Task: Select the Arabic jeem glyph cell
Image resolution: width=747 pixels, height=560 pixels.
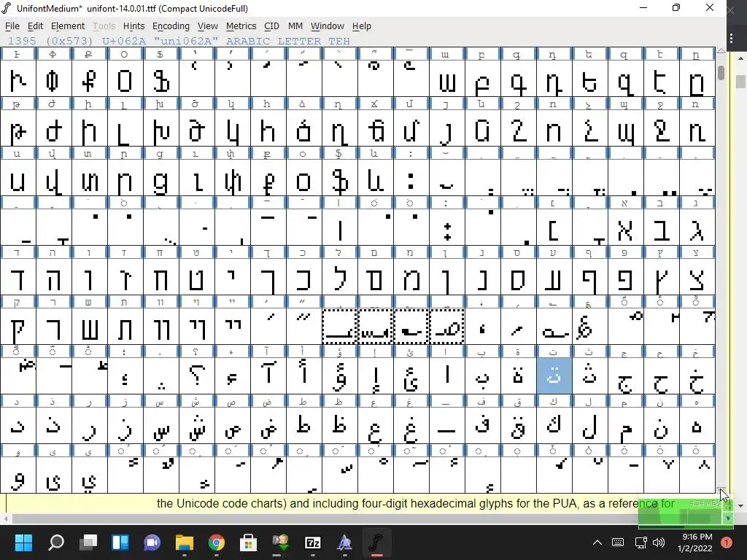Action: 625,376
